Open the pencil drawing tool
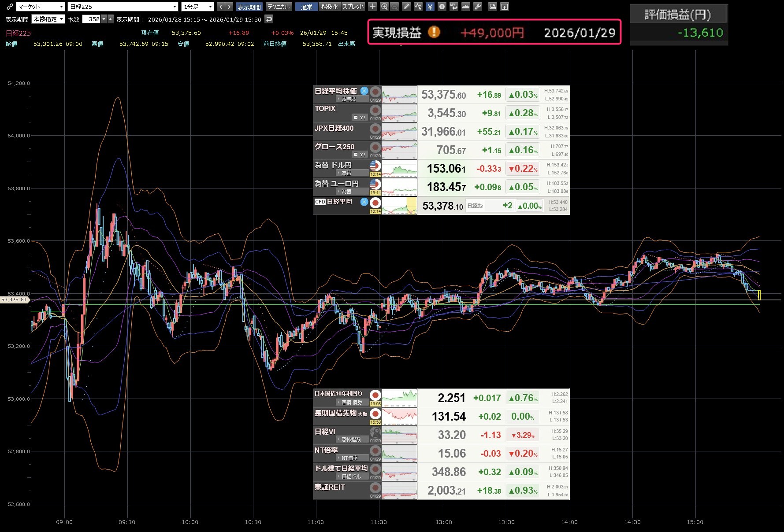Image resolution: width=784 pixels, height=532 pixels. coord(406,7)
